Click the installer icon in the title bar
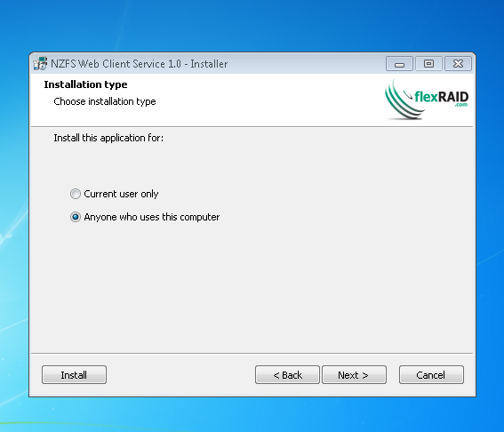The width and height of the screenshot is (504, 432). (40, 64)
